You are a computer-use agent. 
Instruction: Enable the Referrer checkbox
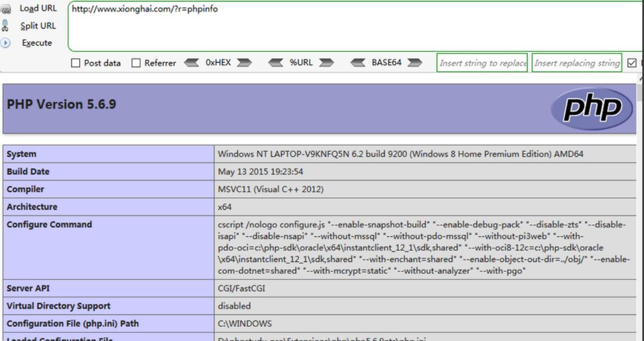pyautogui.click(x=137, y=63)
